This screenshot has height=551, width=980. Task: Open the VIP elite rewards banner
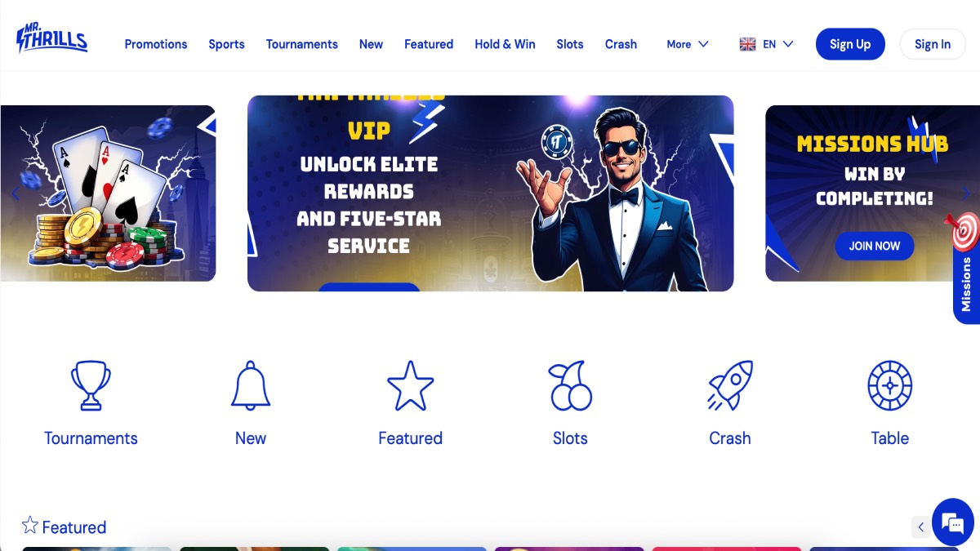pyautogui.click(x=490, y=193)
